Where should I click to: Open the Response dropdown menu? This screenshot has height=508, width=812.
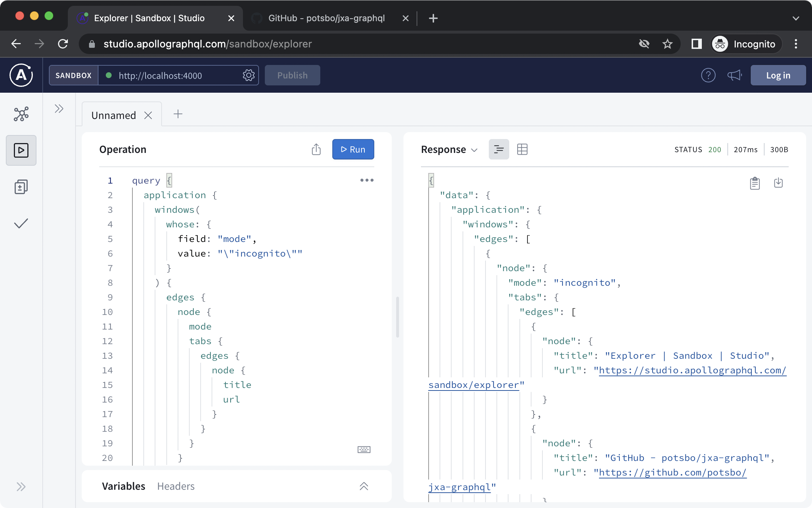tap(449, 150)
